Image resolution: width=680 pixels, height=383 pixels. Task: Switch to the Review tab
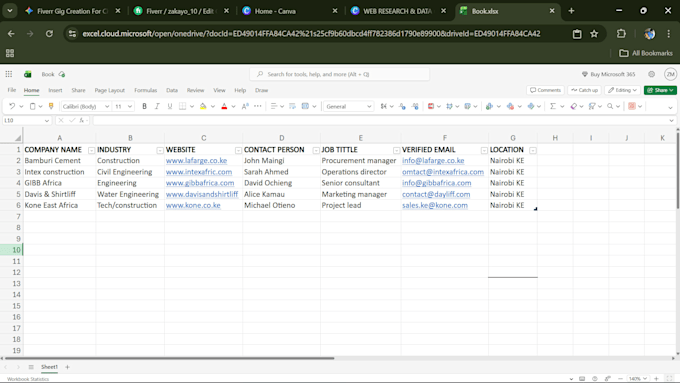(x=195, y=90)
